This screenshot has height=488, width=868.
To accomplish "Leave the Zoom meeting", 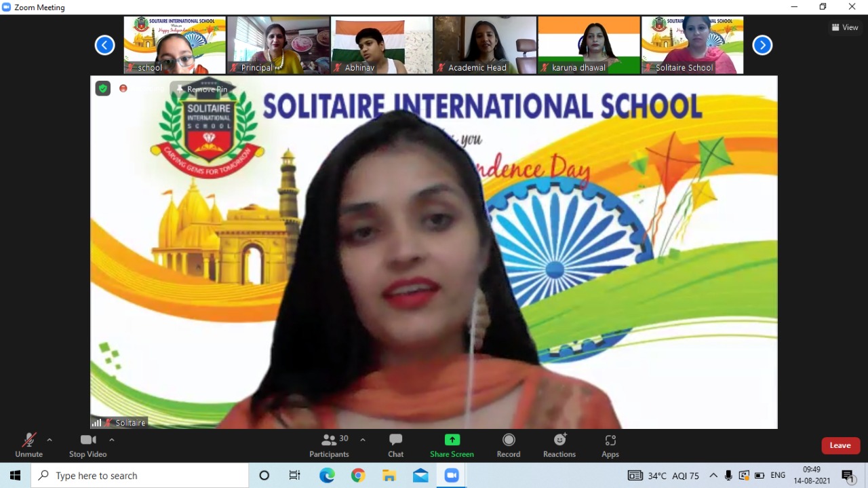I will [x=841, y=445].
